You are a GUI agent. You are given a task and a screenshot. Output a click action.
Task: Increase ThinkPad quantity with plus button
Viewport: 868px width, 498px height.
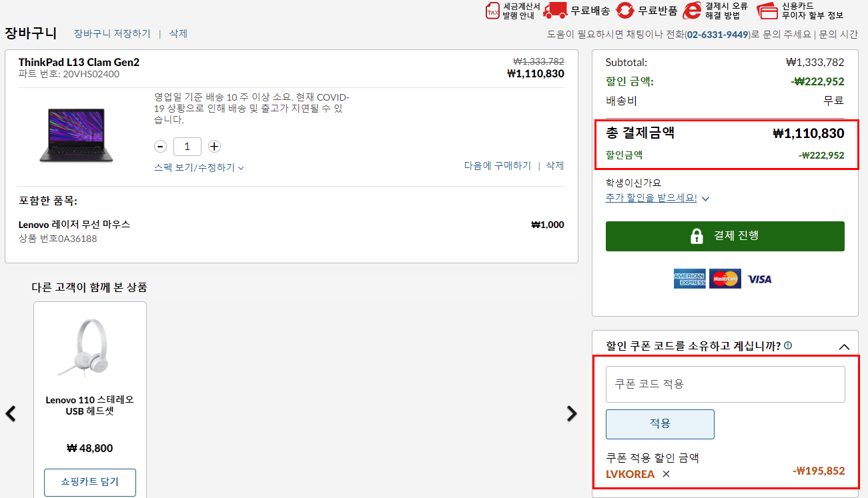pyautogui.click(x=214, y=146)
